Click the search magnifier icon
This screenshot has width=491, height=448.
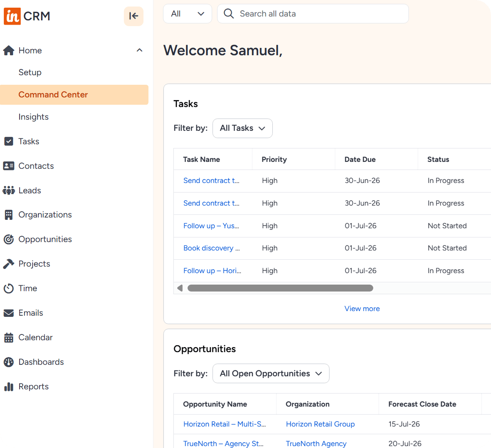[229, 14]
